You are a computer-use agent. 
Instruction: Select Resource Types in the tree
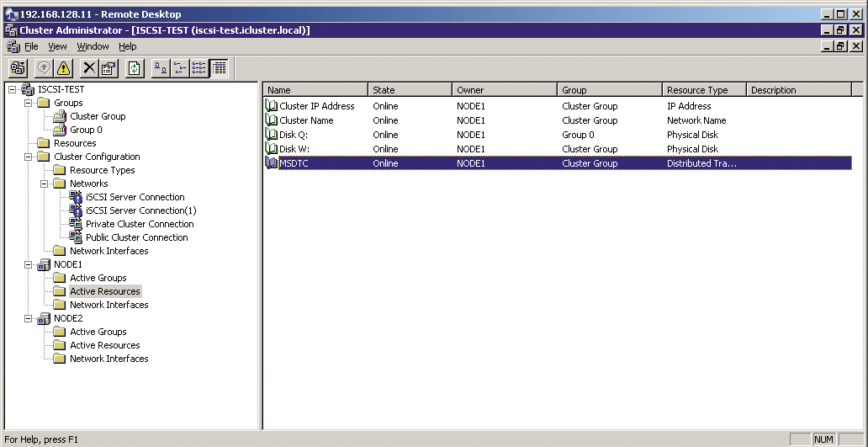[x=103, y=170]
